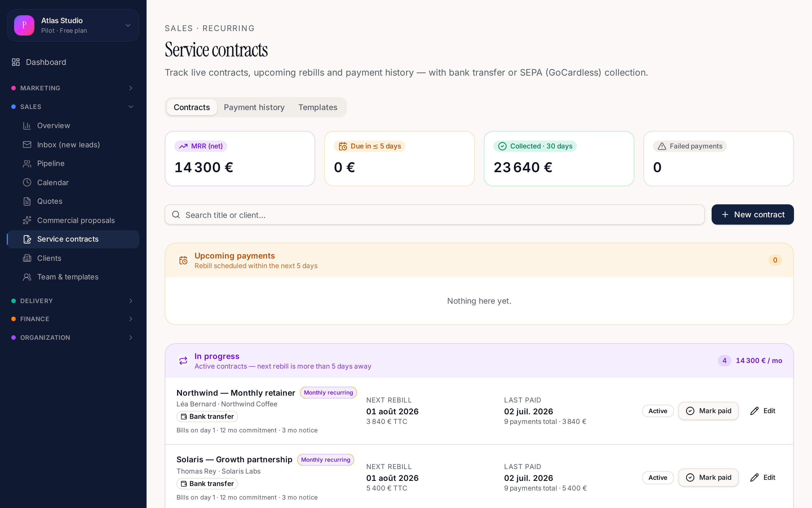Image resolution: width=812 pixels, height=508 pixels.
Task: Click the Atlas Studio gradient logo
Action: [x=24, y=25]
